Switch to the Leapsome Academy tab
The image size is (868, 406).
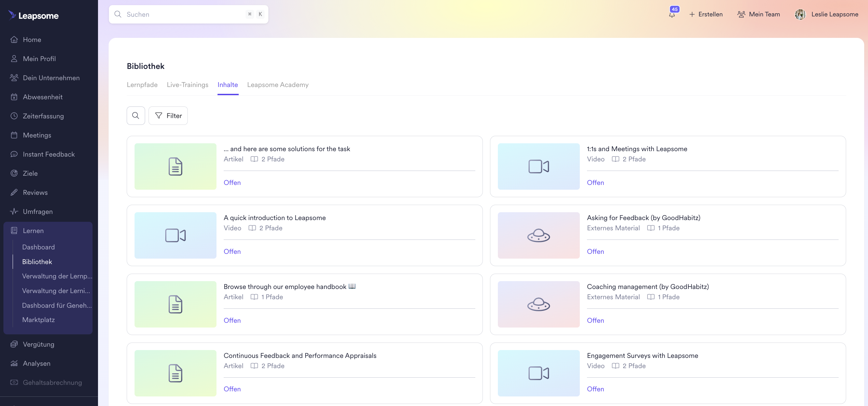click(x=278, y=85)
